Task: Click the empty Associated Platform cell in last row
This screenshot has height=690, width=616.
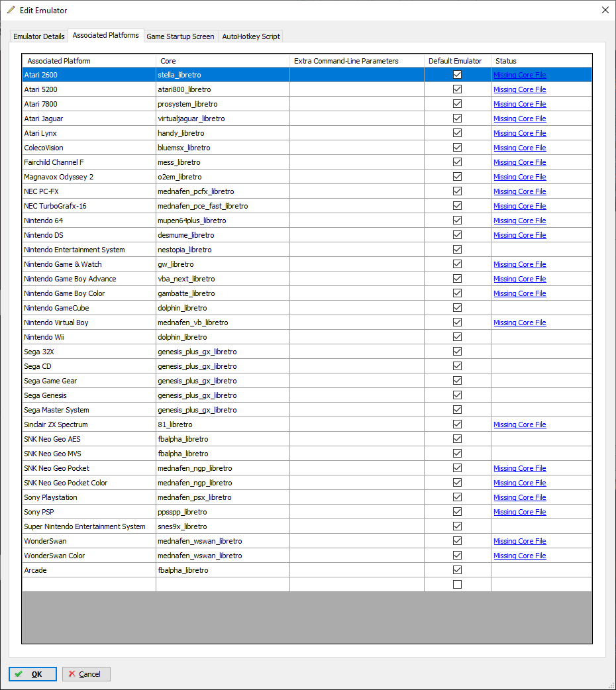Action: click(x=89, y=585)
